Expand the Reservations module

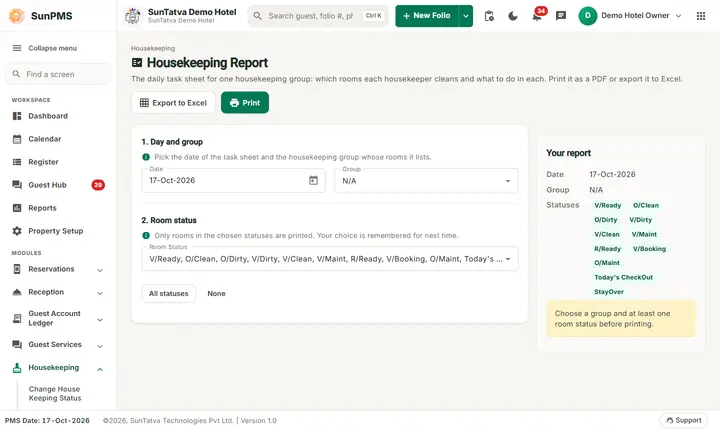tap(58, 269)
